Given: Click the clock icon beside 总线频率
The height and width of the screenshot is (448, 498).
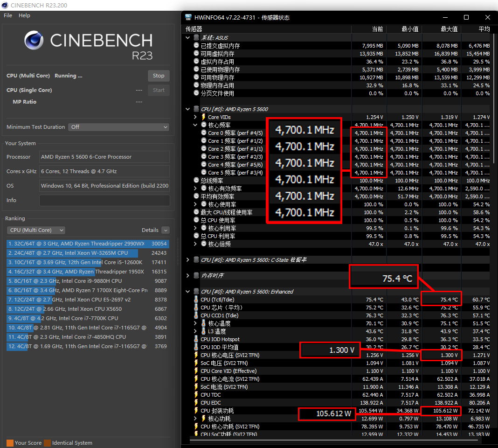Looking at the screenshot, I should click(x=196, y=181).
